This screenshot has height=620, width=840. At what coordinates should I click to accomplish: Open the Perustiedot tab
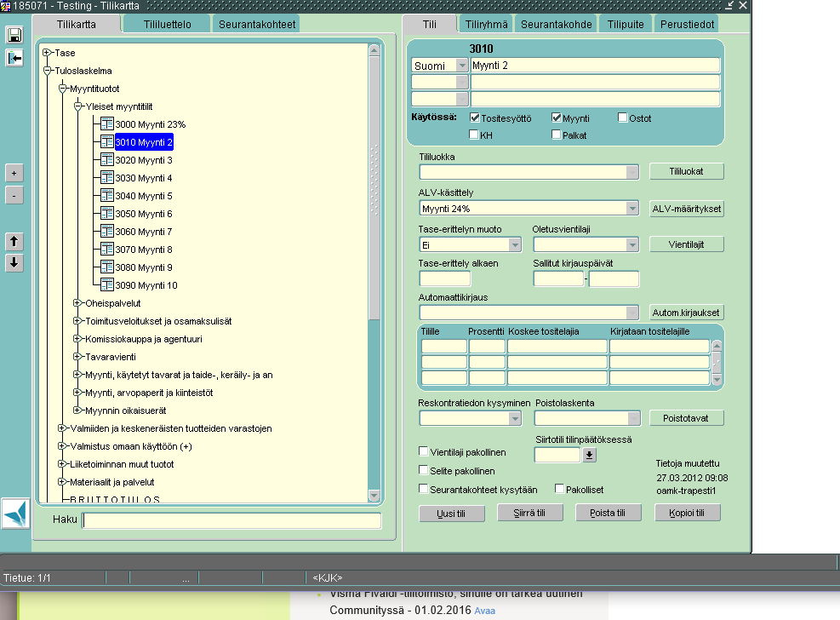pyautogui.click(x=687, y=25)
